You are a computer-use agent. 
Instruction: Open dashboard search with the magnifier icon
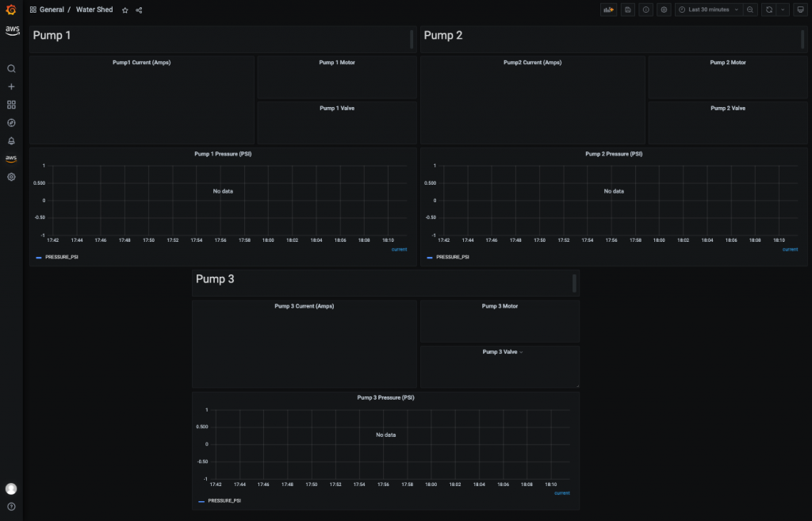[11, 68]
